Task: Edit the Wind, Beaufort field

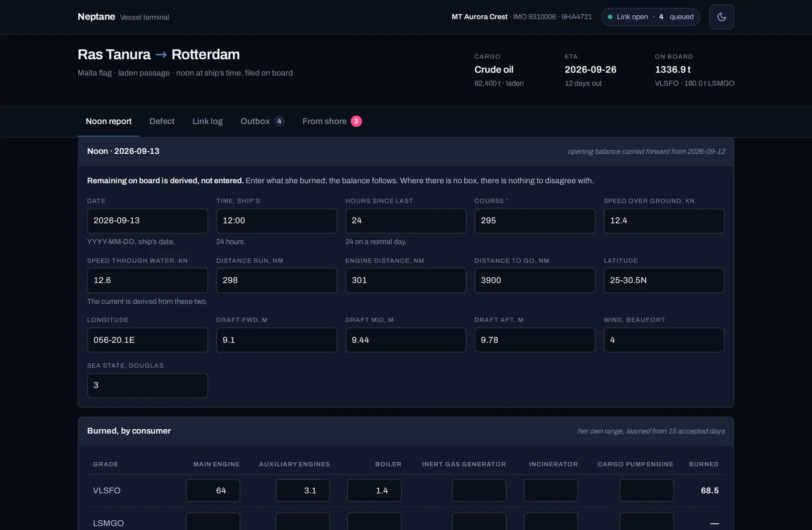Action: 664,340
